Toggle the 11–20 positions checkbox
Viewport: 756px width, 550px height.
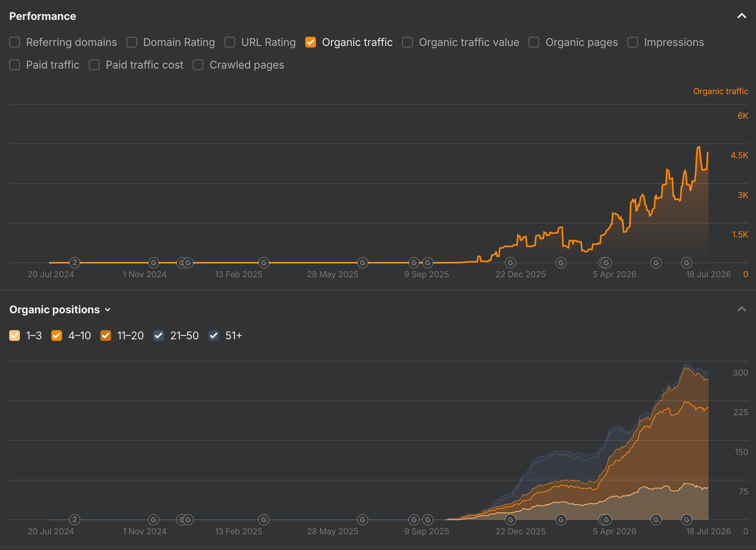coord(106,336)
